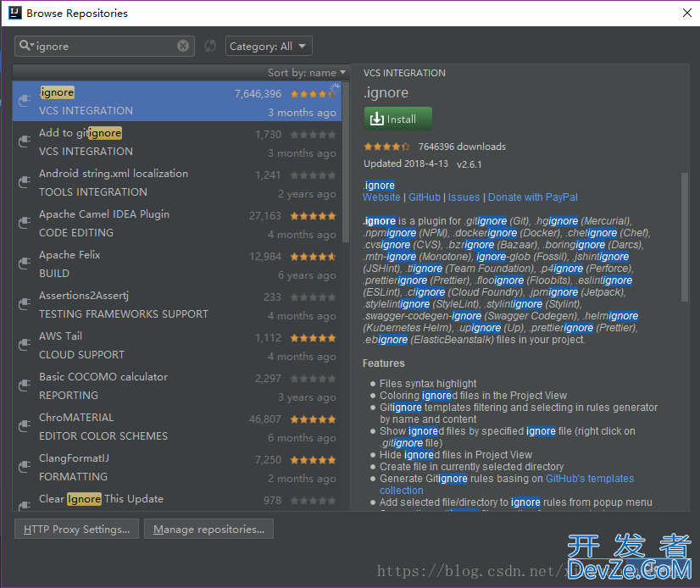Select Apache Camel IDEA Plugin
700x588 pixels.
(177, 223)
